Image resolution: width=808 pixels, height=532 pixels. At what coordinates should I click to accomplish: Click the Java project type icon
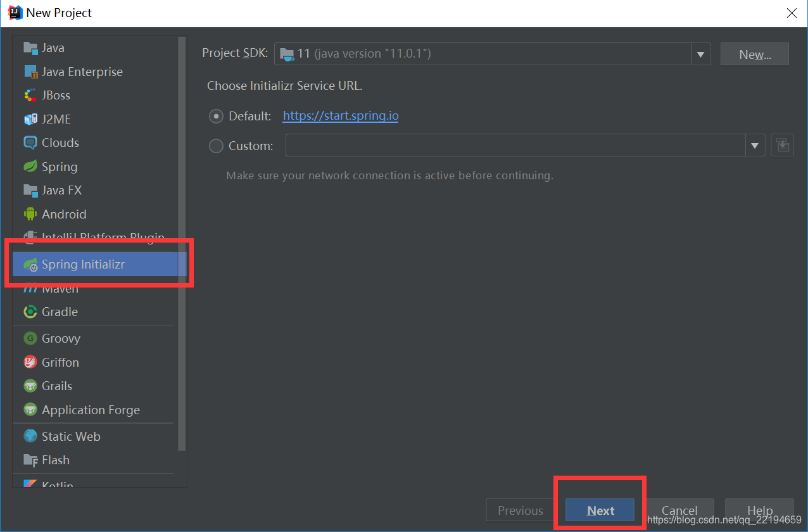click(x=30, y=47)
